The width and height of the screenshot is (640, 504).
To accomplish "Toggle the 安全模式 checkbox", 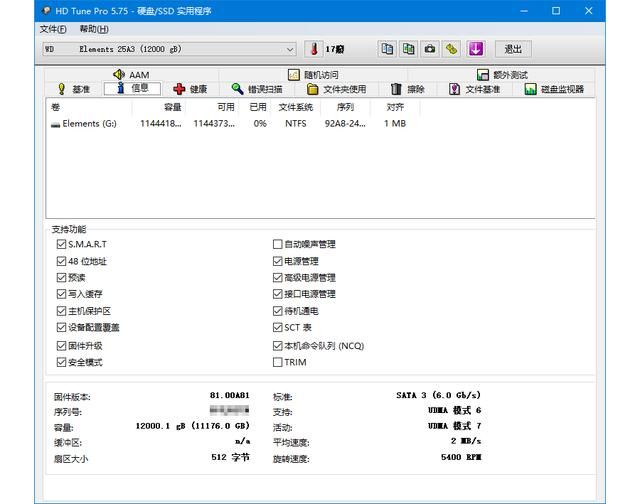I will (x=61, y=362).
